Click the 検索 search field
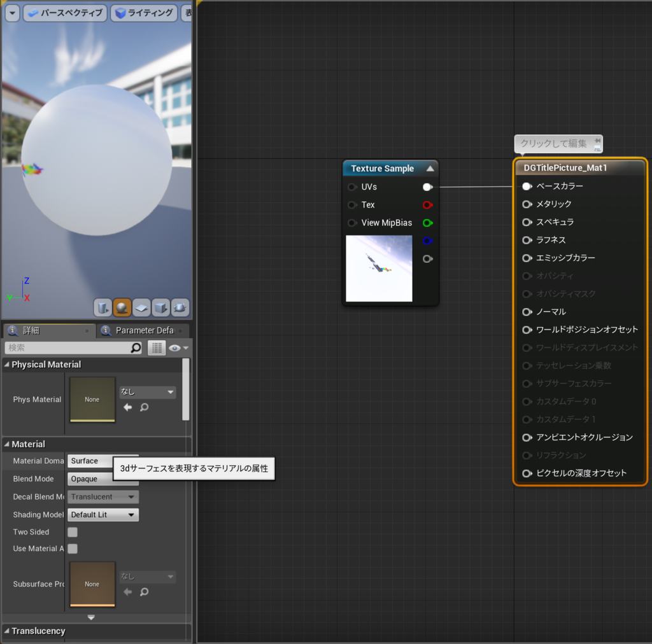This screenshot has height=644, width=652. tap(67, 347)
